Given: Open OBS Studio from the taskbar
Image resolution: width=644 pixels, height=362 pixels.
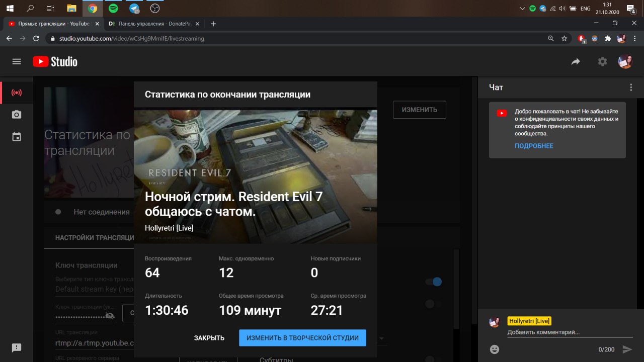Looking at the screenshot, I should pos(155,8).
